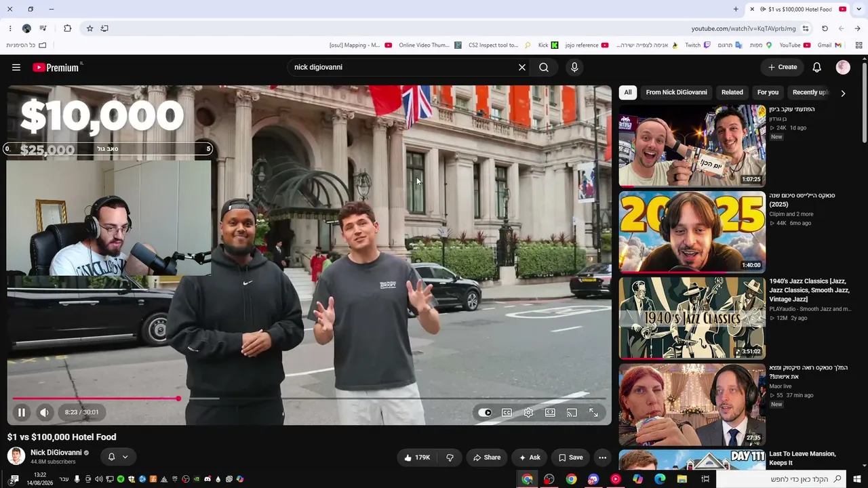Like the video with 179K likes
This screenshot has height=488, width=868.
click(418, 457)
